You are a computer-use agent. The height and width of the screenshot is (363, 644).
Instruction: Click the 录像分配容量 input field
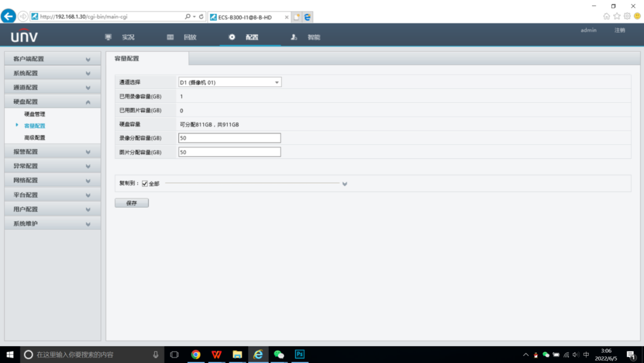(230, 138)
